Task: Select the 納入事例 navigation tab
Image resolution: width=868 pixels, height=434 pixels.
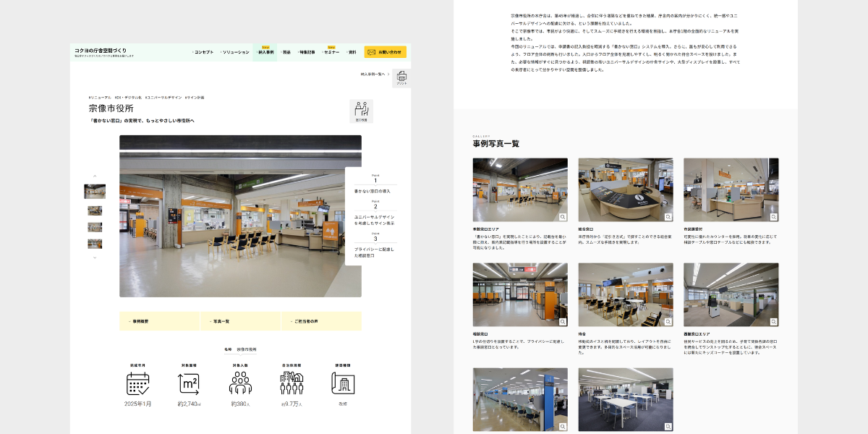Action: coord(265,52)
